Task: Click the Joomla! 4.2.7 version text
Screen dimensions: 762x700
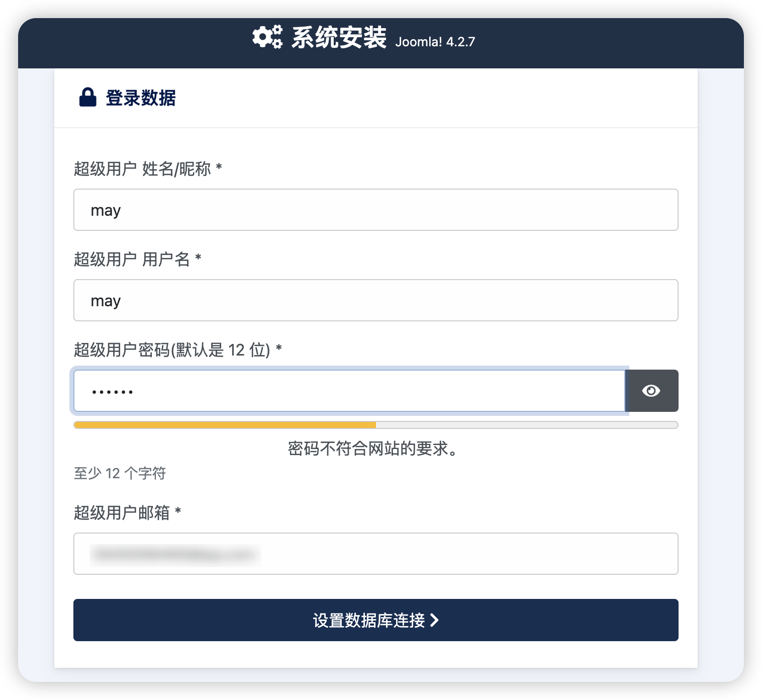Action: pos(435,42)
